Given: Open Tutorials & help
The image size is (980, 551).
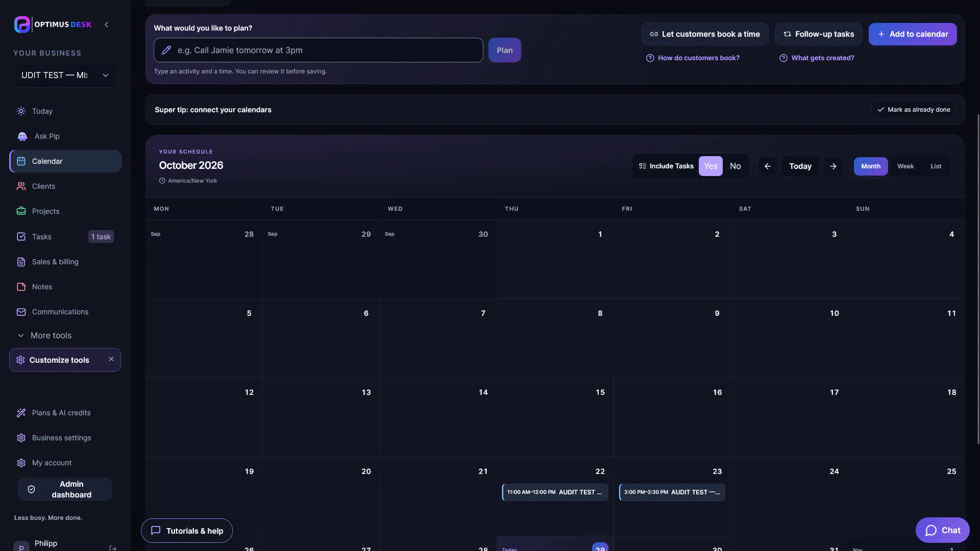Looking at the screenshot, I should point(187,531).
